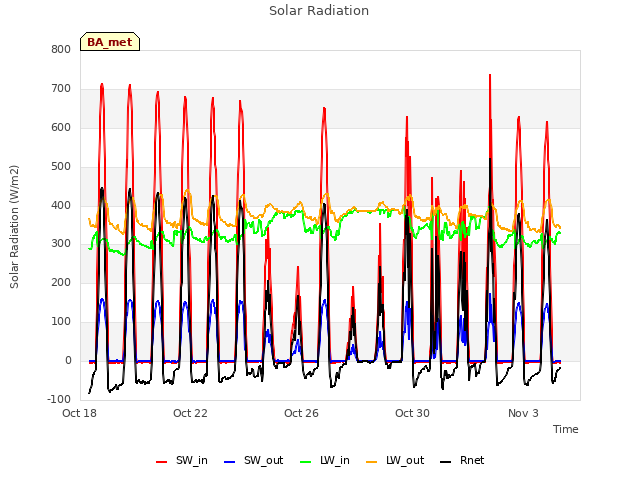640x480 pixels.
Task: Click the -100 y-axis tick label
Action: pyautogui.click(x=59, y=399)
